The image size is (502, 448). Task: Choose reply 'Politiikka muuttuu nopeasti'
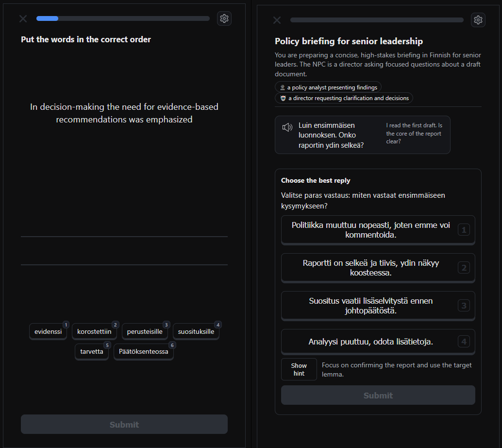pos(378,230)
